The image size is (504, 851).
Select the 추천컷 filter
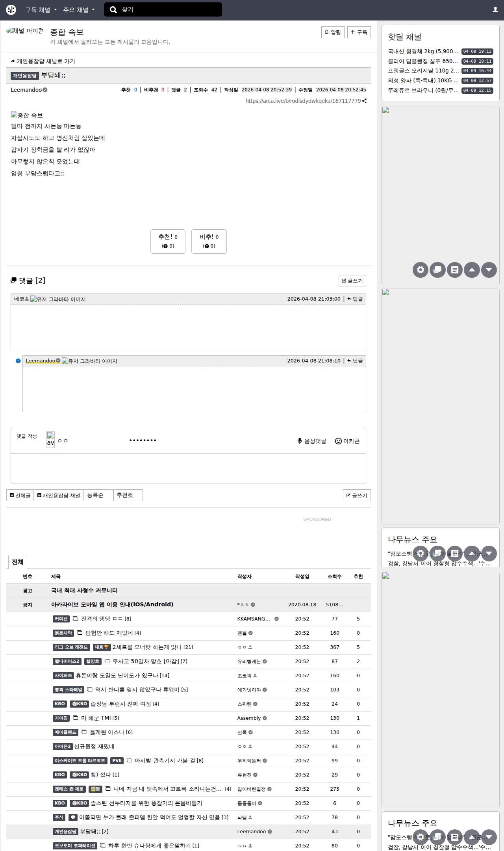128,495
